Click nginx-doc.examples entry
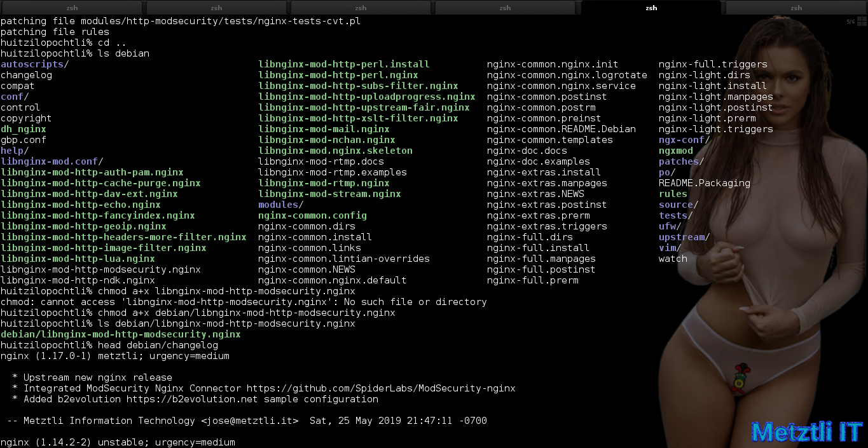Screen dimensions: 868x448 coord(539,161)
